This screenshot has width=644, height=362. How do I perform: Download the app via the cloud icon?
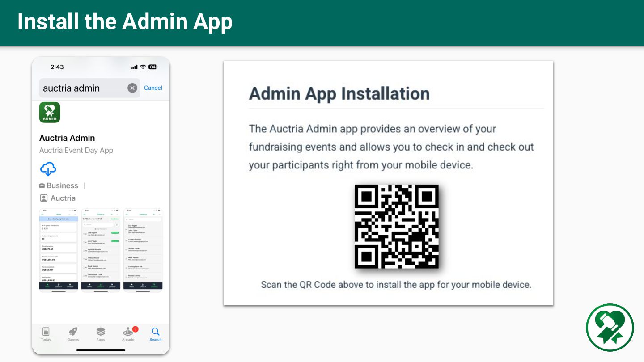pyautogui.click(x=48, y=169)
